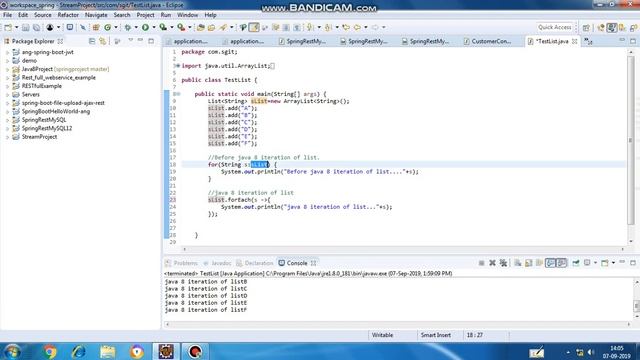Click the Search flashlight toolbar icon
The image size is (640, 360).
click(x=223, y=27)
